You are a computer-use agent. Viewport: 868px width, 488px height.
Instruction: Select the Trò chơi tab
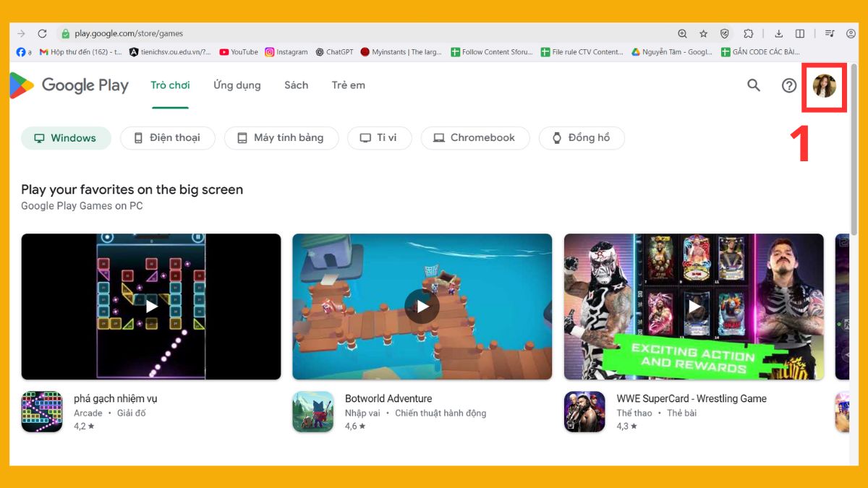point(170,85)
